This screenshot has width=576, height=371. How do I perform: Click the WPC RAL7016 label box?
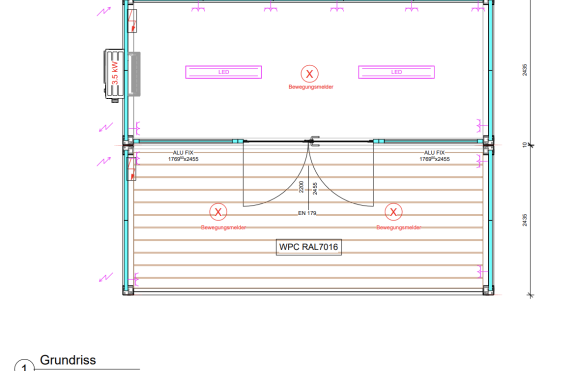tap(309, 247)
